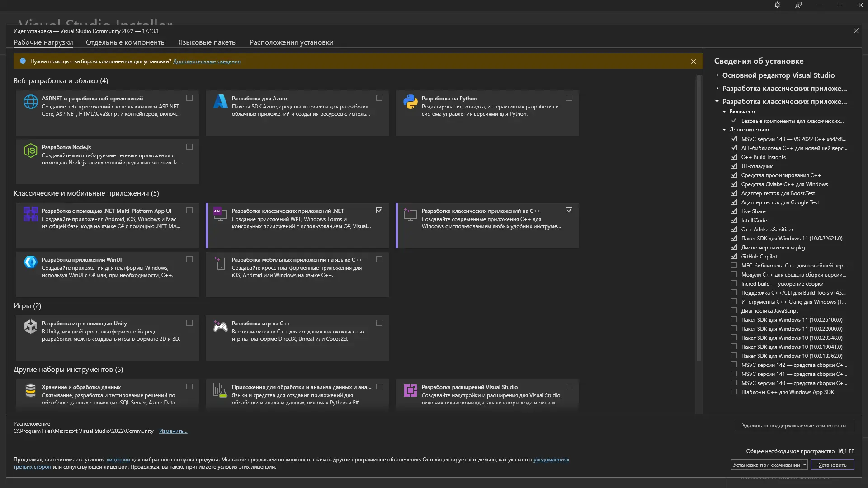Click the workloads list vertical scrollbar
The width and height of the screenshot is (868, 488).
tap(699, 217)
